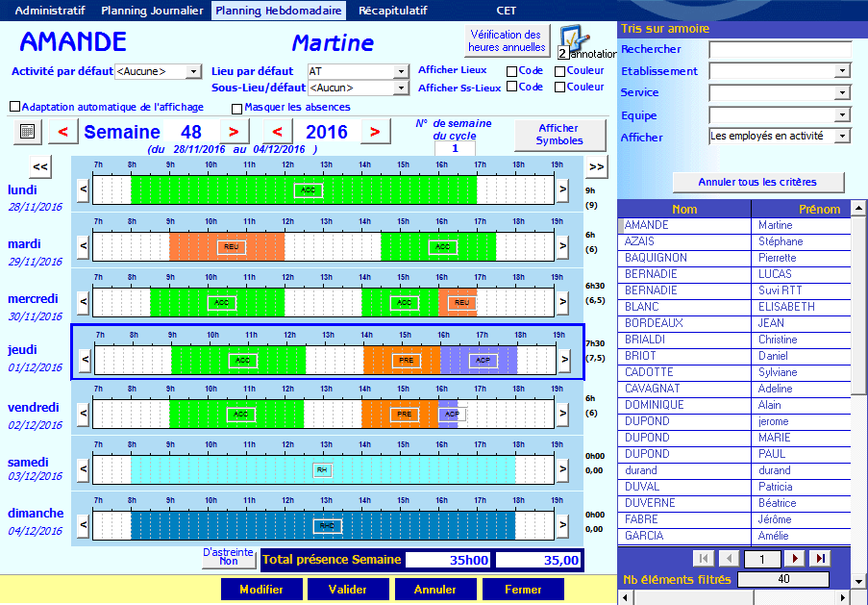Open Sous-Lieu/défaut dropdown
The height and width of the screenshot is (605, 868).
click(402, 88)
